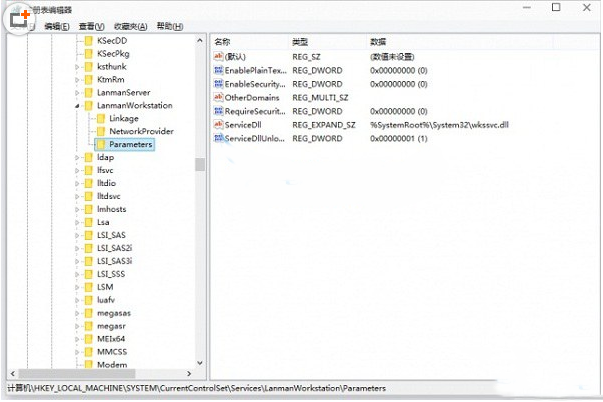Expand the KtmRm tree node
The height and width of the screenshot is (402, 603).
click(x=77, y=80)
